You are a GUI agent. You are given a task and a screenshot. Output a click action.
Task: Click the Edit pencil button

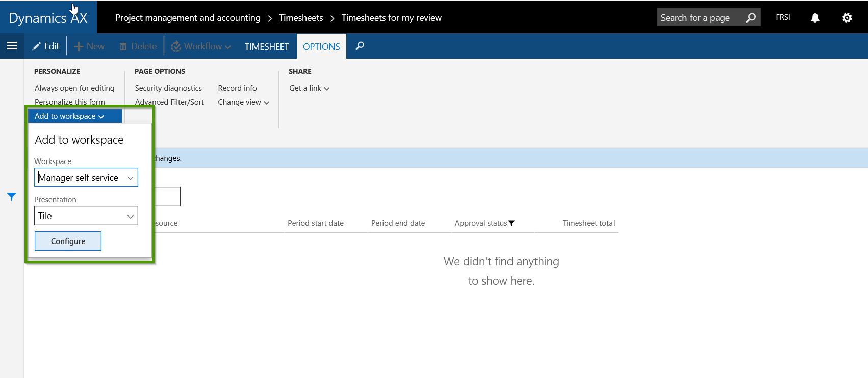[46, 46]
